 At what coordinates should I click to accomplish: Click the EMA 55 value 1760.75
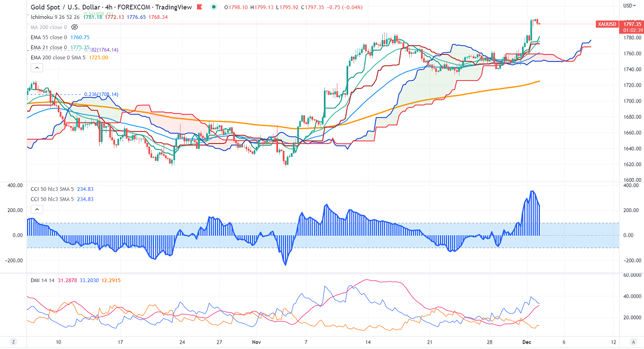coord(80,37)
